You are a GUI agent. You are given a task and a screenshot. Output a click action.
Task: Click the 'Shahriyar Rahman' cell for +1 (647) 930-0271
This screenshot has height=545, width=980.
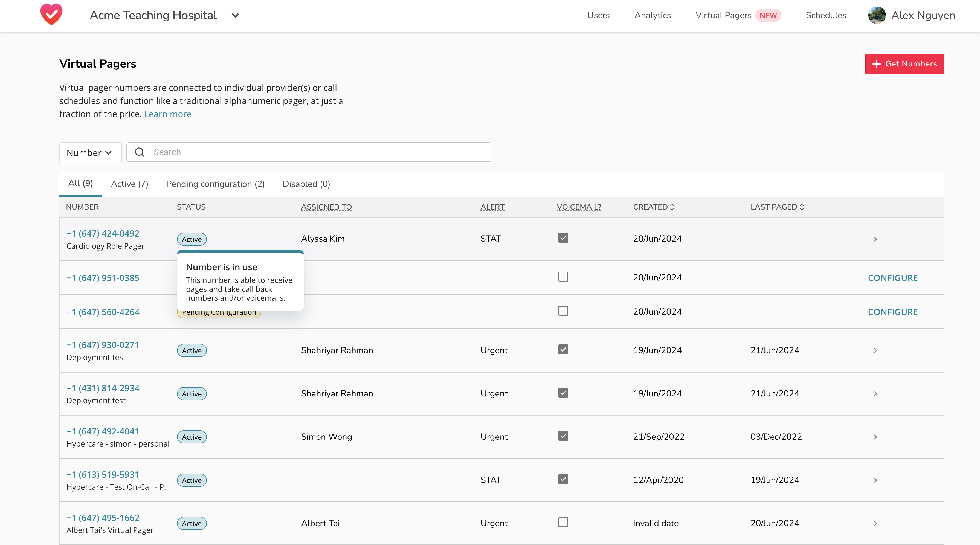pyautogui.click(x=337, y=350)
